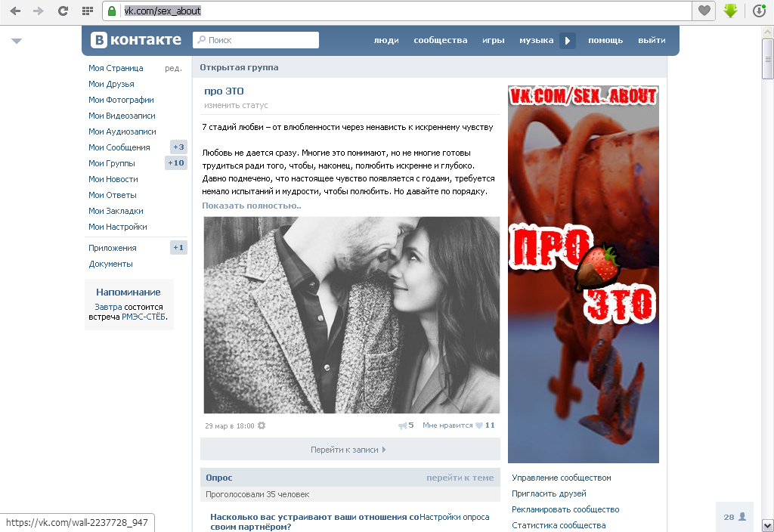
Task: Click group title про ЭТО
Action: pos(224,91)
